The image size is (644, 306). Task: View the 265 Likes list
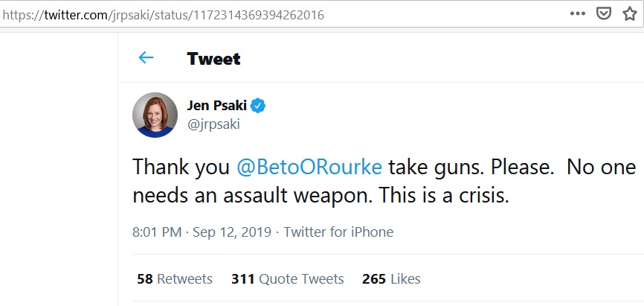tap(391, 279)
